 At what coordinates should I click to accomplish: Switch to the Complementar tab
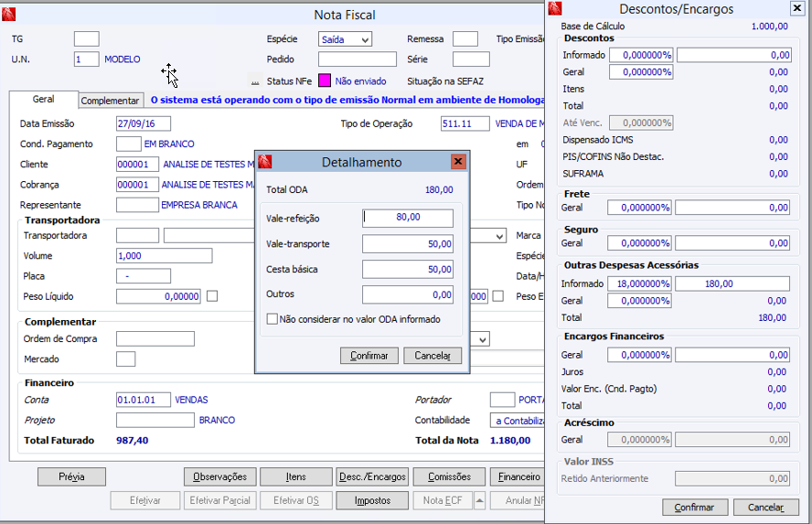110,101
